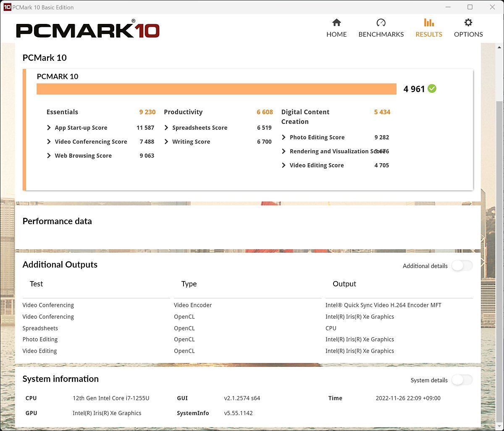This screenshot has width=504, height=431.
Task: Click the Photo Editing test row
Action: [40, 339]
